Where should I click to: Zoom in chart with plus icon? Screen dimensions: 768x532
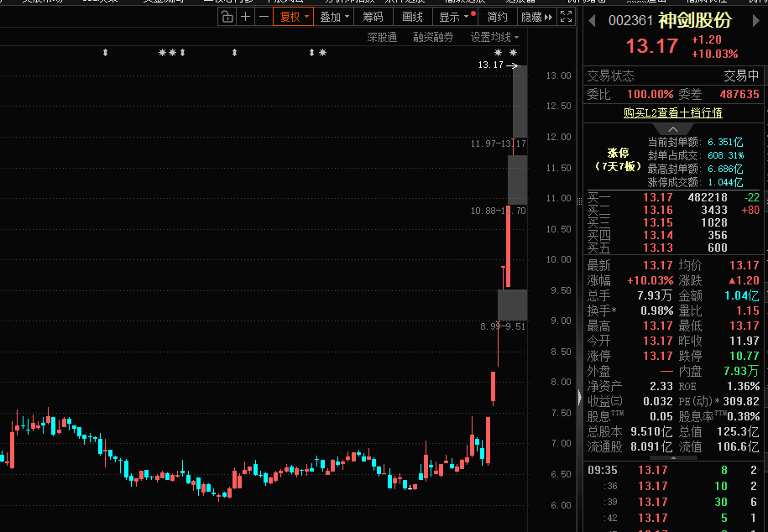pyautogui.click(x=246, y=17)
